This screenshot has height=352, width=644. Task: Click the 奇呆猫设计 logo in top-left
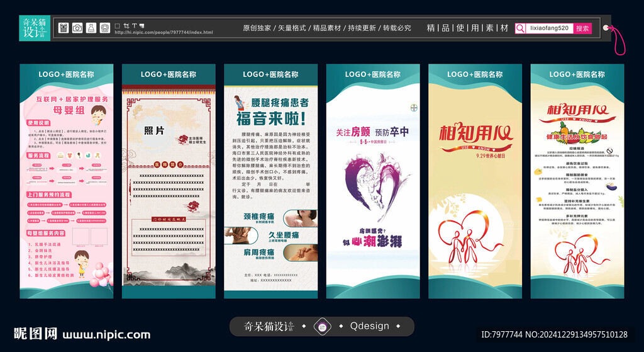click(x=34, y=28)
